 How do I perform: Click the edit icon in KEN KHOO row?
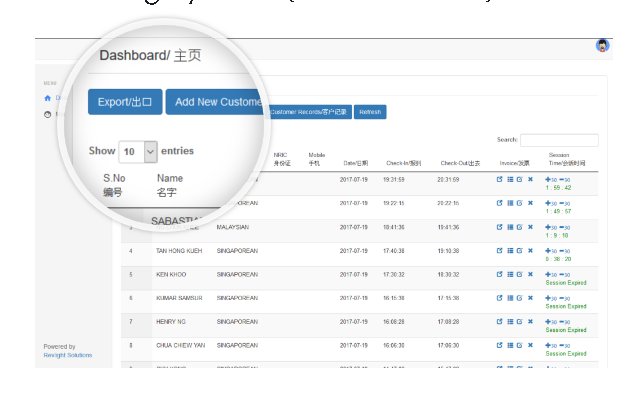click(x=520, y=275)
